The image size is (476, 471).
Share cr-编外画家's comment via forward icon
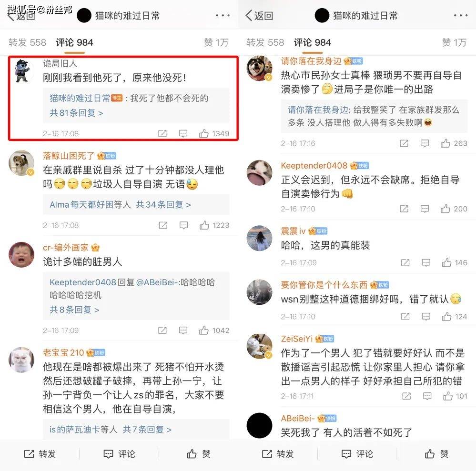pyautogui.click(x=162, y=330)
